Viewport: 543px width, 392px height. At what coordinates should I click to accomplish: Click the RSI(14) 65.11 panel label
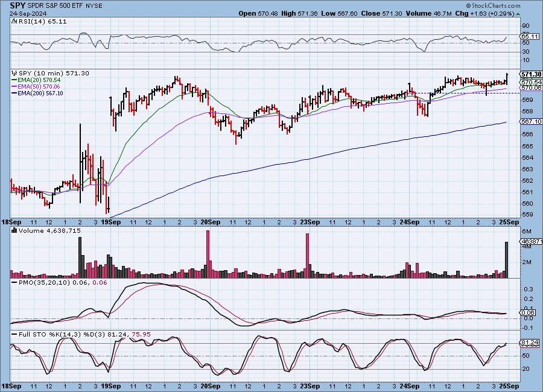(42, 21)
